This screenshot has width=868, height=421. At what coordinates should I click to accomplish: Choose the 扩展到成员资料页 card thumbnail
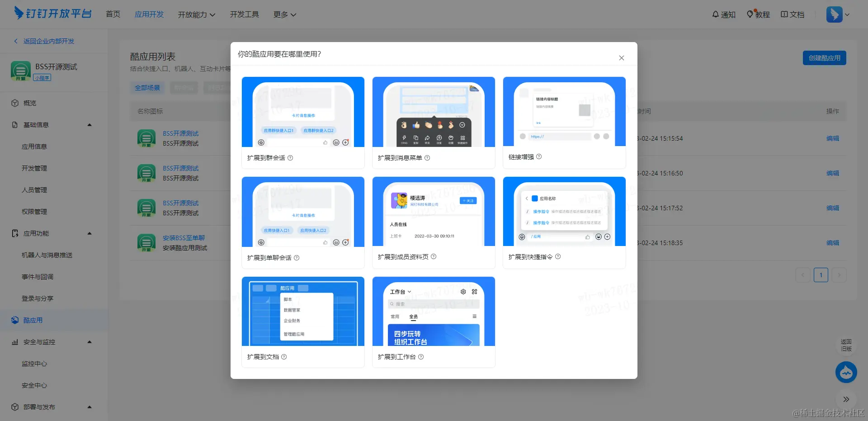(434, 211)
